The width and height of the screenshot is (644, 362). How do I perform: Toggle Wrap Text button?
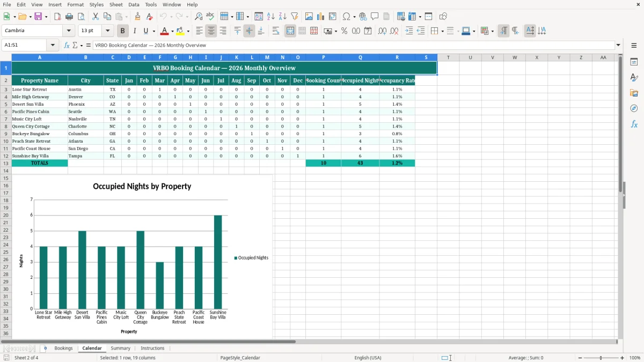pyautogui.click(x=276, y=31)
